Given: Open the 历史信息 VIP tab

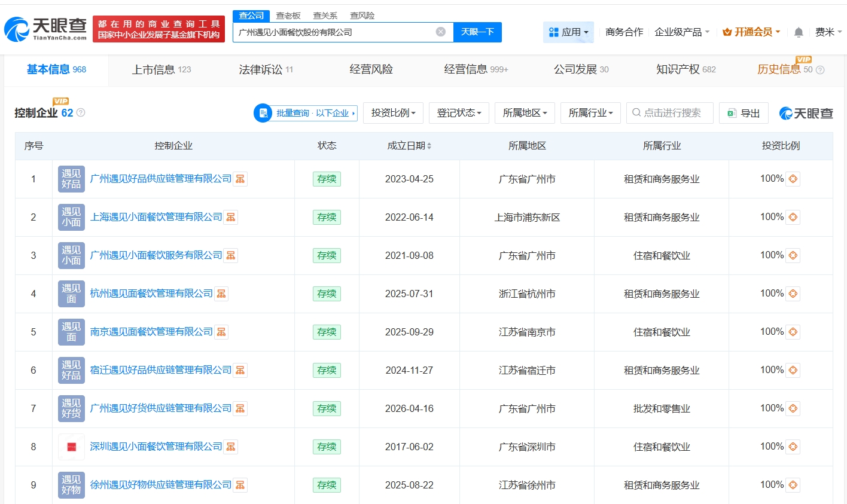Looking at the screenshot, I should coord(785,69).
